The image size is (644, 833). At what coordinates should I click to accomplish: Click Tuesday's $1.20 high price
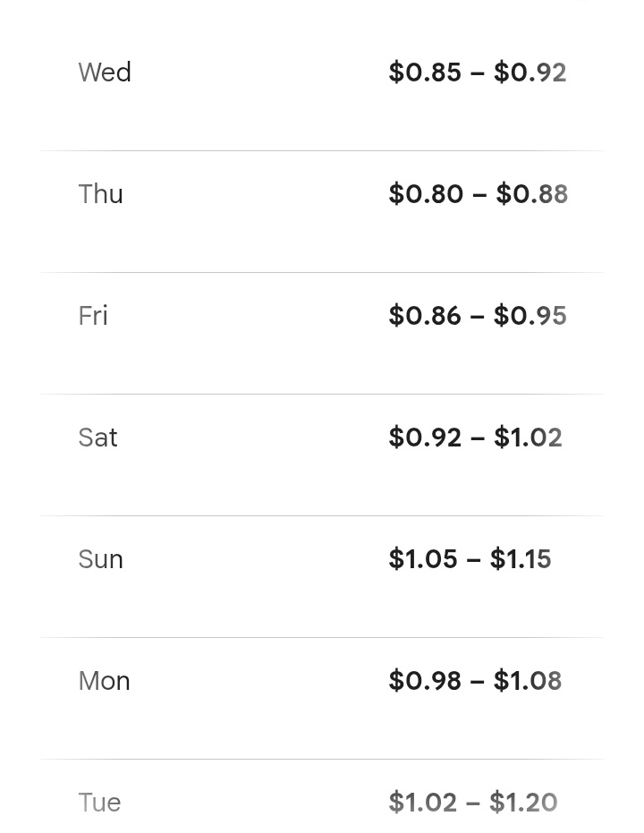pyautogui.click(x=523, y=803)
